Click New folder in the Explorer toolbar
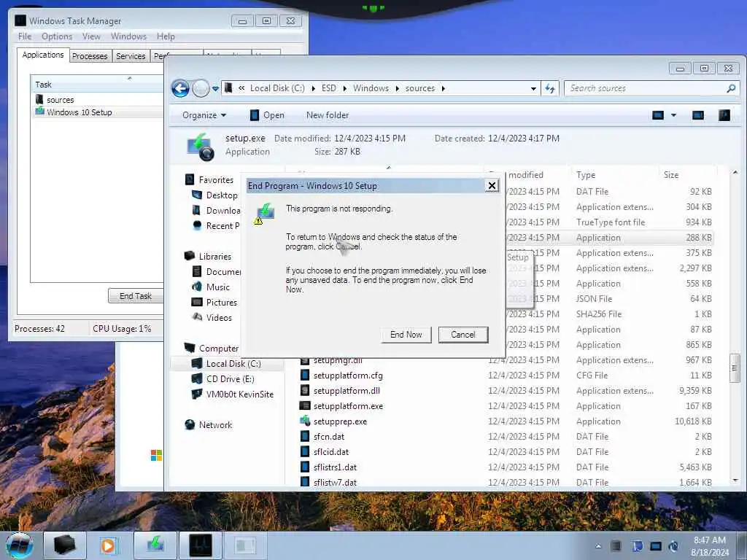The width and height of the screenshot is (747, 560). point(328,115)
